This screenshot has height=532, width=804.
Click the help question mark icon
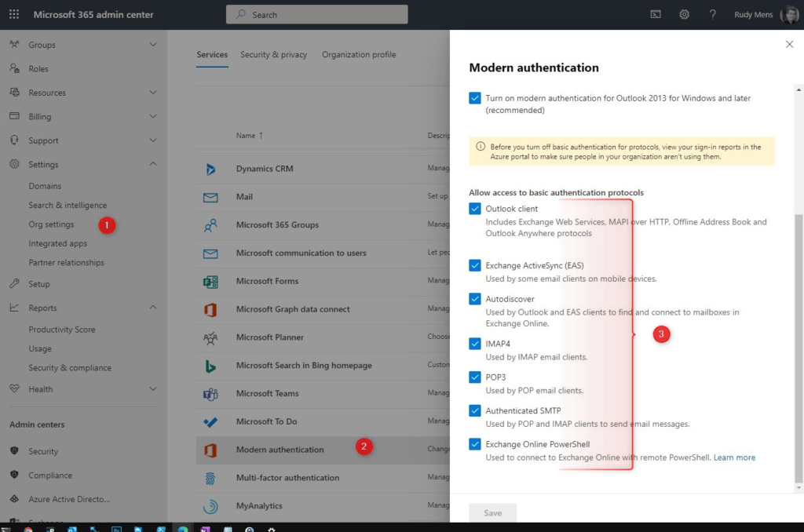pyautogui.click(x=712, y=13)
